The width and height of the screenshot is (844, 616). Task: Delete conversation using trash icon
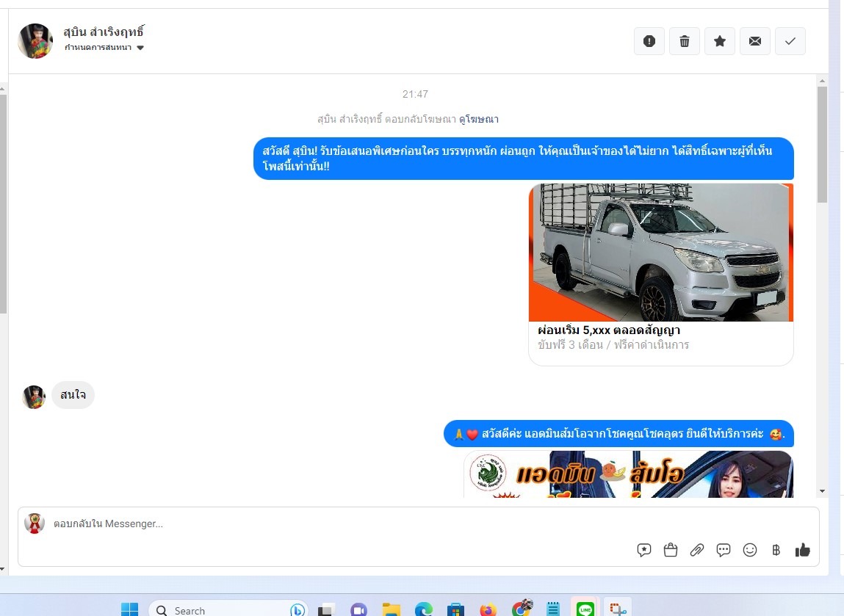point(685,41)
